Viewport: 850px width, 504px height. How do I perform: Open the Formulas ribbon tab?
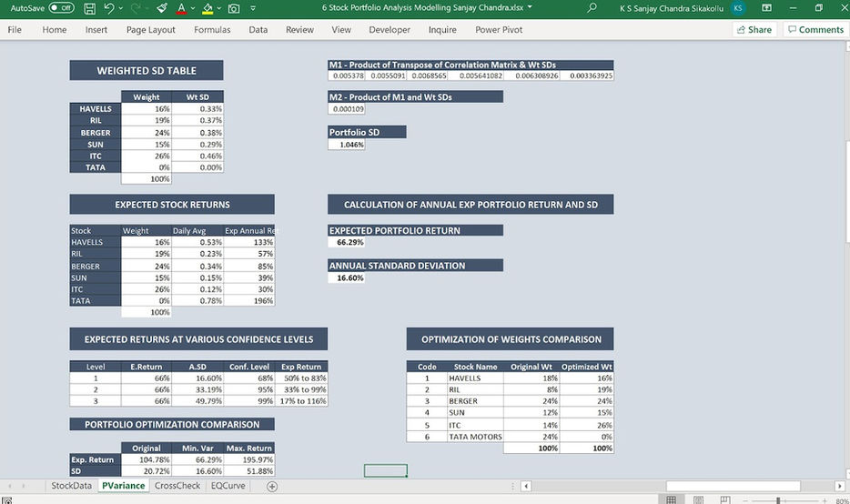point(212,30)
